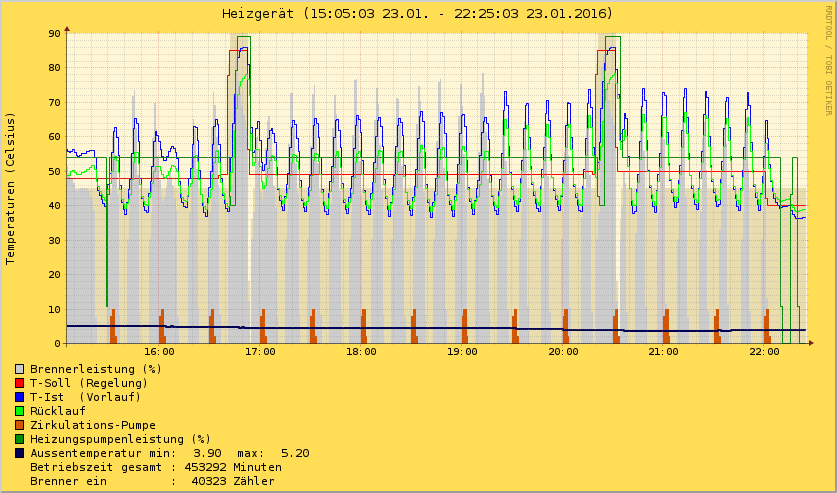
Task: Click the 90 value on the y-axis
Action: coord(54,34)
